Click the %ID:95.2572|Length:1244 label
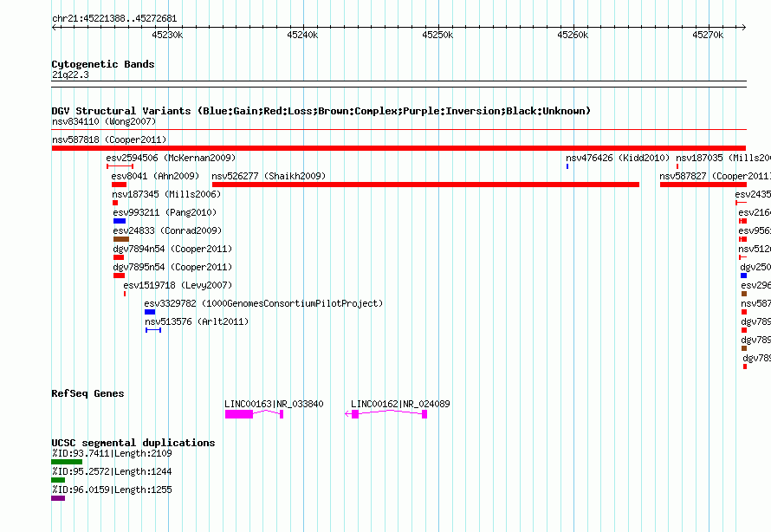The width and height of the screenshot is (771, 532). coord(112,471)
